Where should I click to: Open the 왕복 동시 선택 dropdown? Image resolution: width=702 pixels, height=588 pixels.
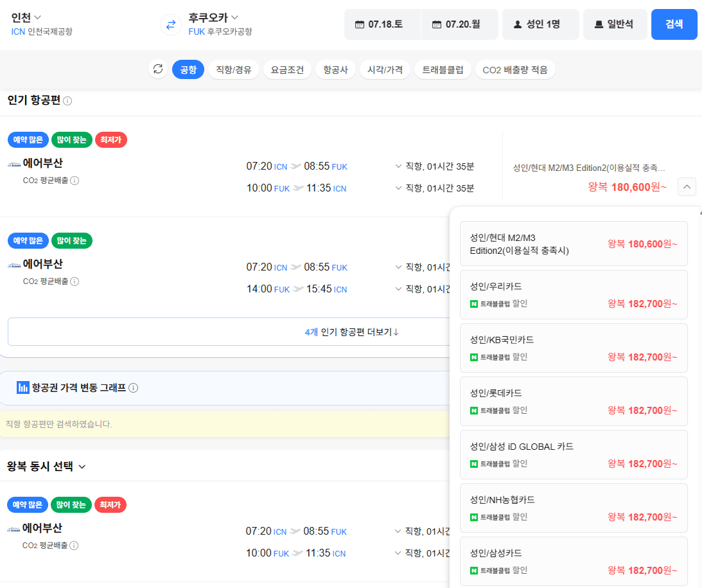pos(46,466)
